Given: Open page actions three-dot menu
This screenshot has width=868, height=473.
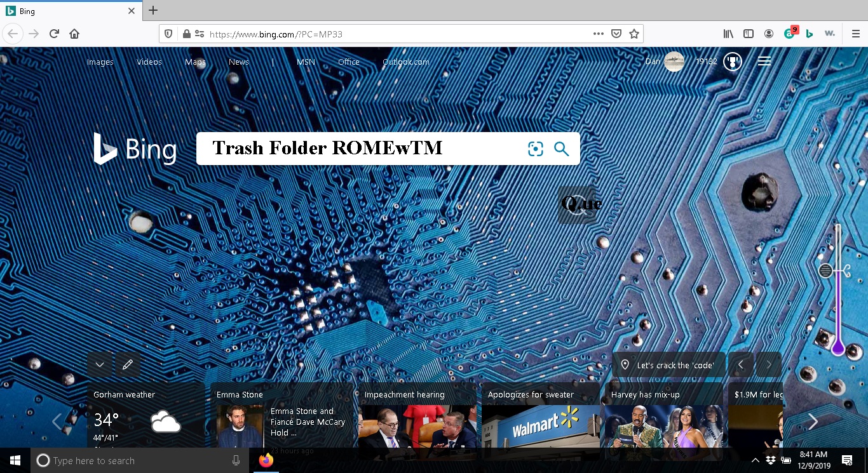Looking at the screenshot, I should click(599, 34).
